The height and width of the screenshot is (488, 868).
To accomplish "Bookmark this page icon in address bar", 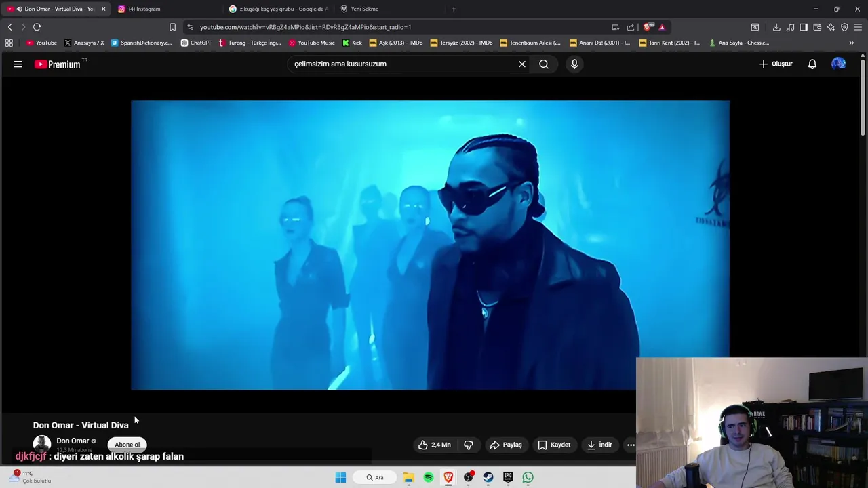I will point(172,27).
